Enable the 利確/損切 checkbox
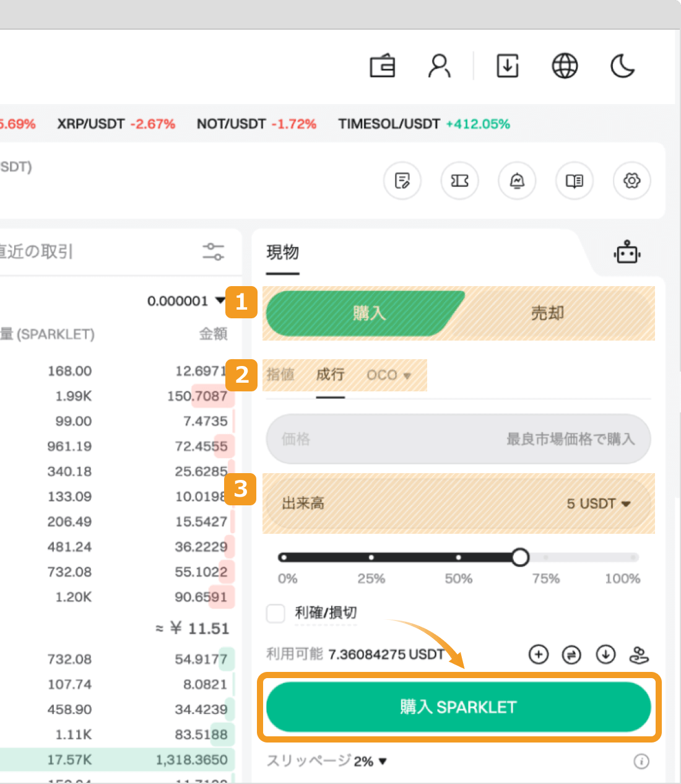The width and height of the screenshot is (681, 784). coord(275,613)
